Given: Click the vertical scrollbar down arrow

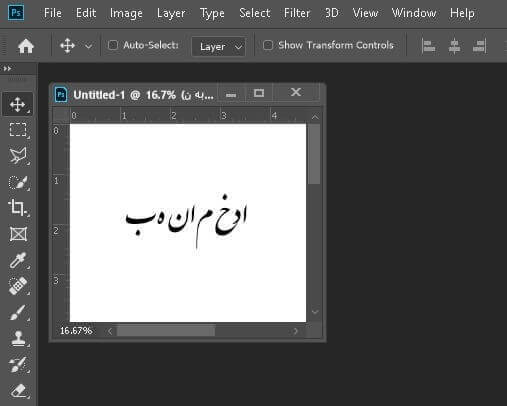Looking at the screenshot, I should [x=315, y=312].
